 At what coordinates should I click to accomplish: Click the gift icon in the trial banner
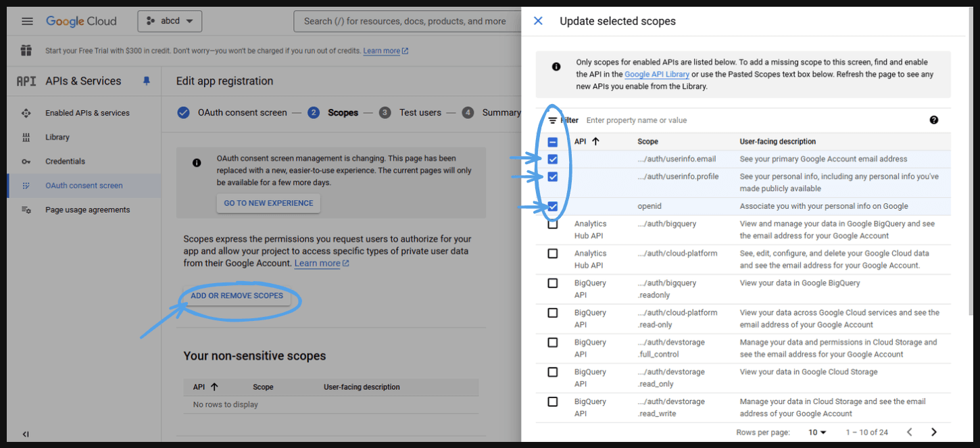26,51
